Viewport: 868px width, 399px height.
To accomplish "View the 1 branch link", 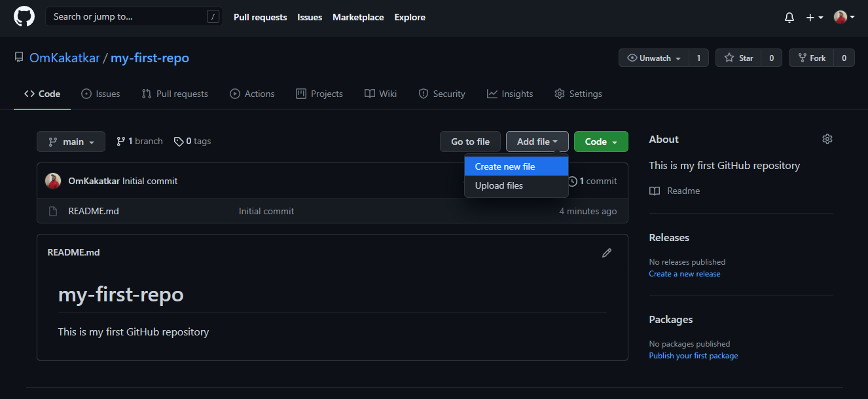I will [x=139, y=142].
